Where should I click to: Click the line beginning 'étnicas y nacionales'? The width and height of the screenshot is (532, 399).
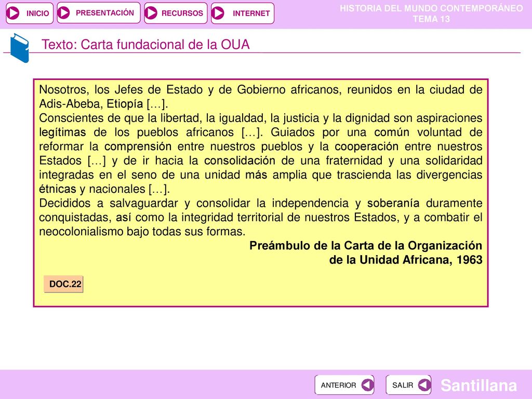tap(104, 189)
